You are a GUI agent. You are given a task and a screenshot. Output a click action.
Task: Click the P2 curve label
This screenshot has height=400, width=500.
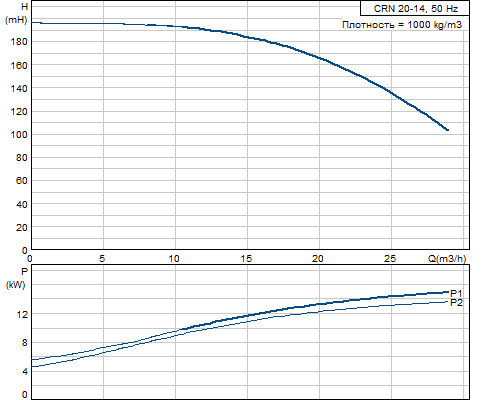click(x=456, y=303)
